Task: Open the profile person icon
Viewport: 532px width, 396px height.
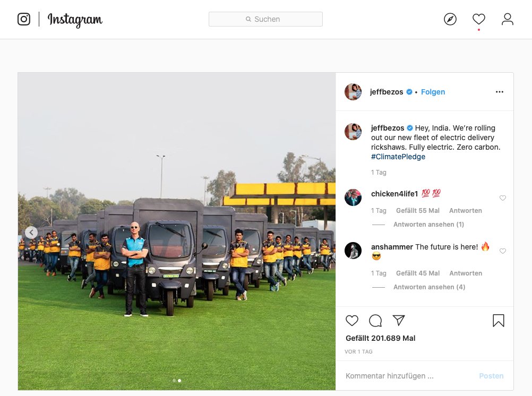Action: pyautogui.click(x=507, y=19)
